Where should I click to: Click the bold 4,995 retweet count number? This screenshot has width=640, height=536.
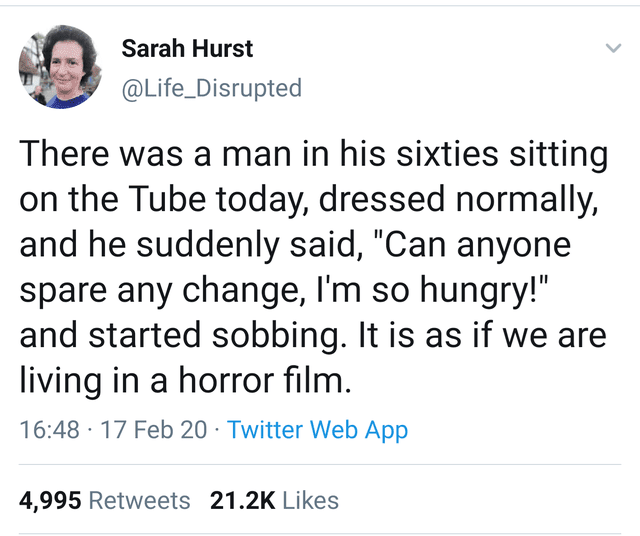pos(51,500)
